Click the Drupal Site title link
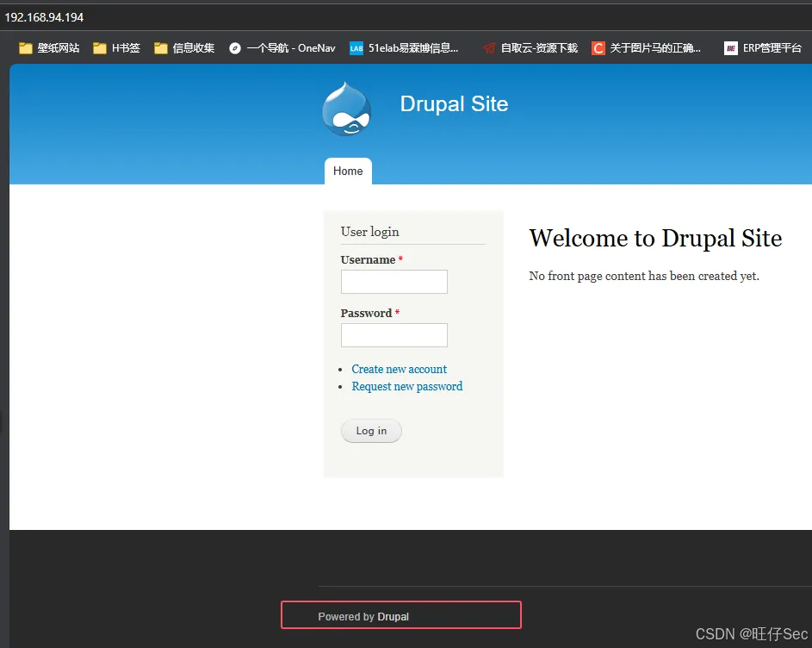The image size is (812, 648). pyautogui.click(x=454, y=104)
